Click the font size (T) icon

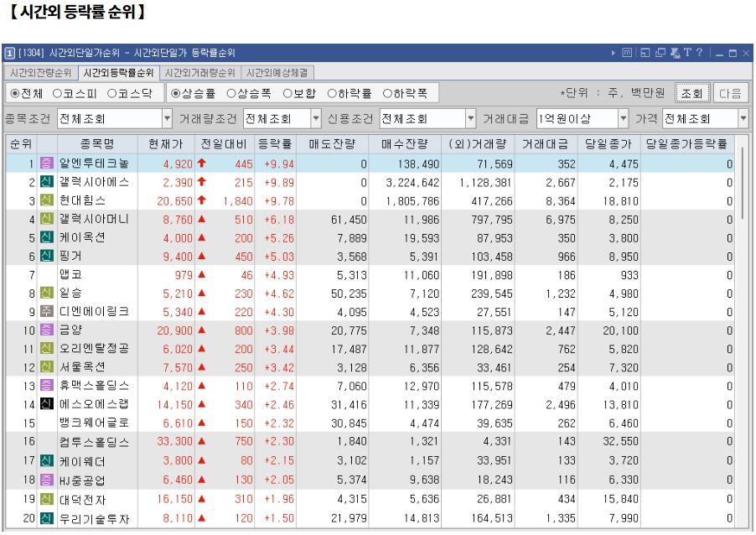[687, 52]
